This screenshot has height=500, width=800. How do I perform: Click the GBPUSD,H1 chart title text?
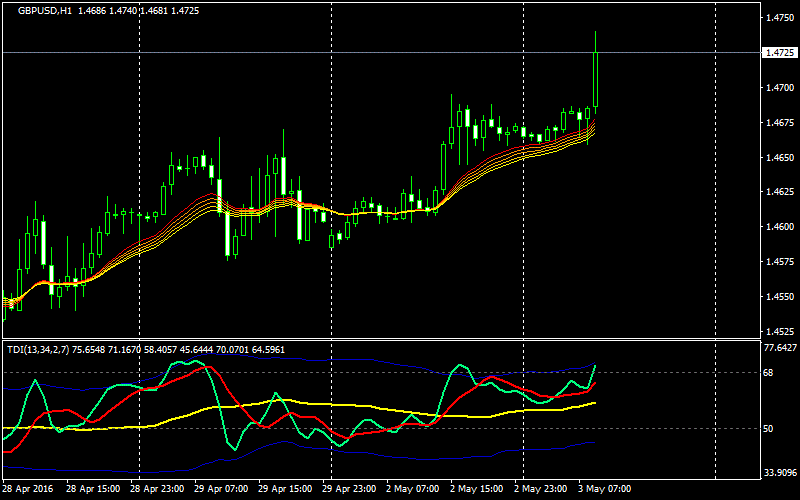click(x=45, y=11)
